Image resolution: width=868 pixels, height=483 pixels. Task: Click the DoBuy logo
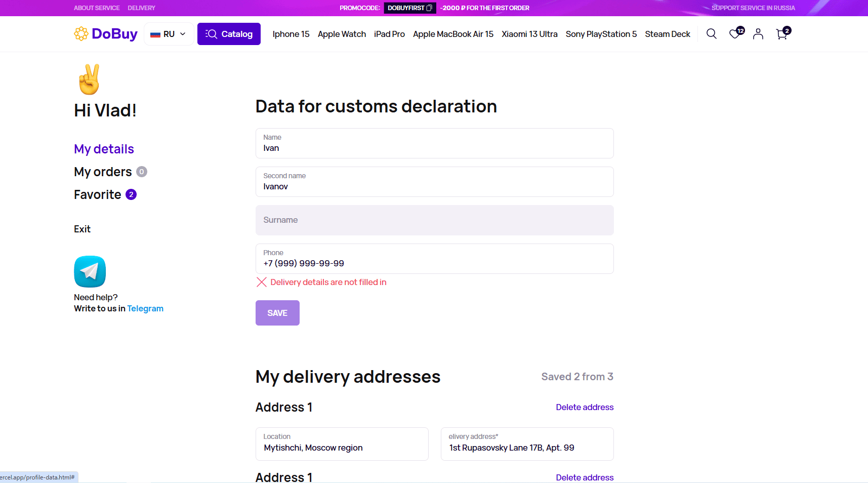point(106,34)
